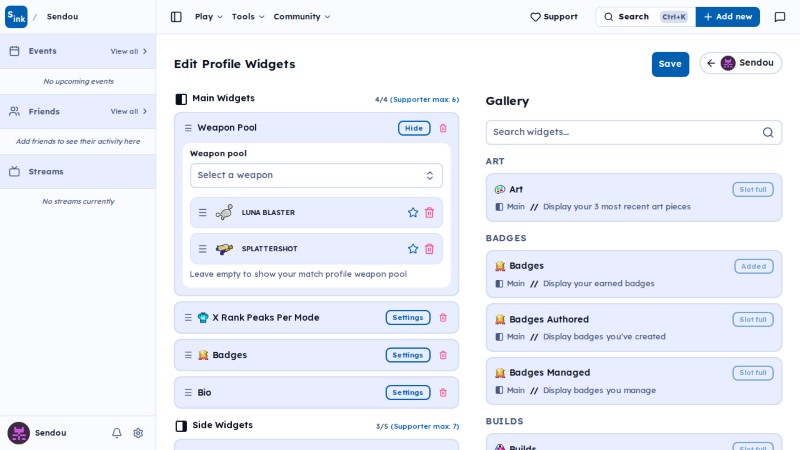
Task: Click the Weapon Pool widget drag handle
Action: 188,128
